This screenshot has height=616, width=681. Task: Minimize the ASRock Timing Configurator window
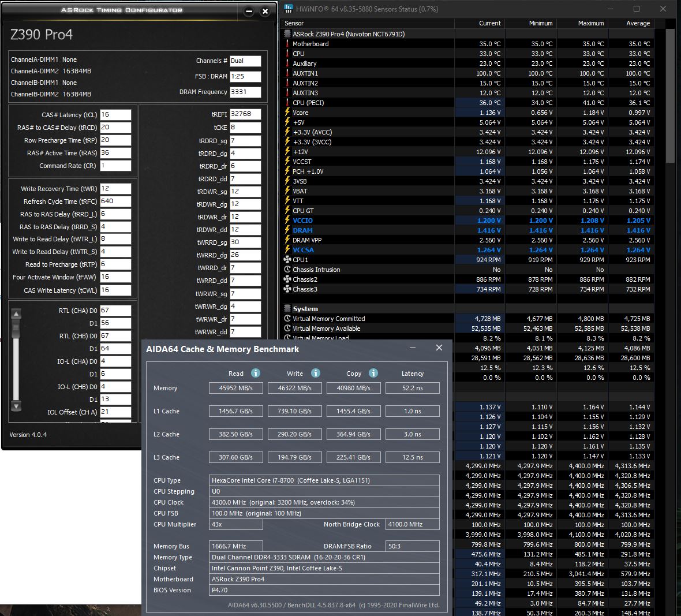[x=249, y=12]
